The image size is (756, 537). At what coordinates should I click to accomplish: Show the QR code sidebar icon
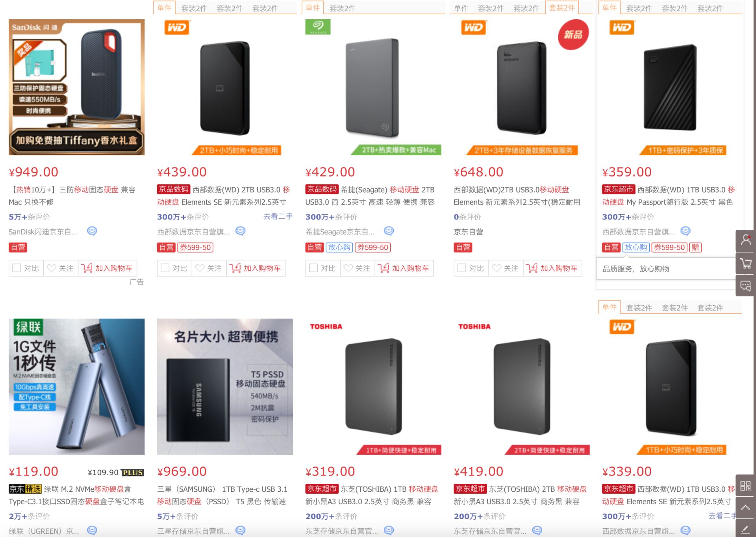745,485
